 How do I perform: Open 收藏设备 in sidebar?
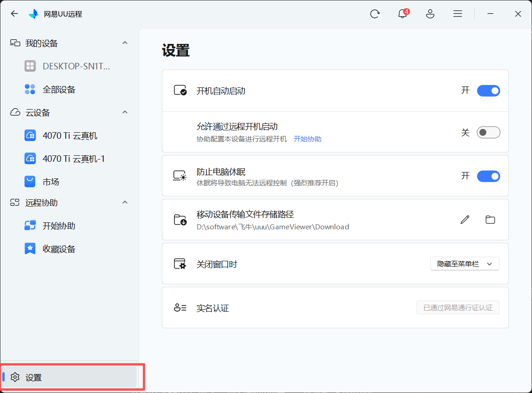69,249
